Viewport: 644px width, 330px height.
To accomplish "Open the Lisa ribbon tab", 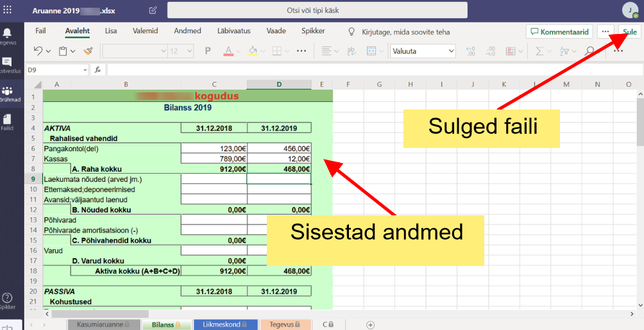I will [111, 31].
